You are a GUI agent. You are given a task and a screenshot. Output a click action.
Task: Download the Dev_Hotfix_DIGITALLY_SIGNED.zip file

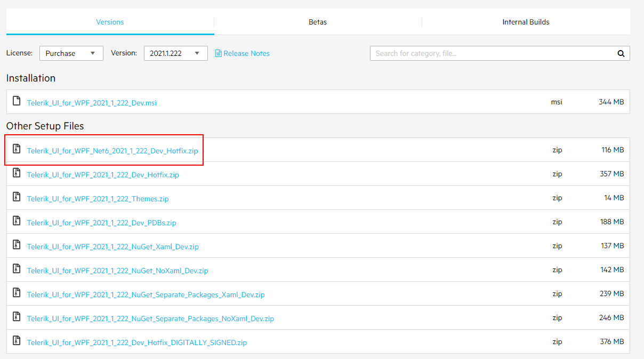pyautogui.click(x=137, y=342)
